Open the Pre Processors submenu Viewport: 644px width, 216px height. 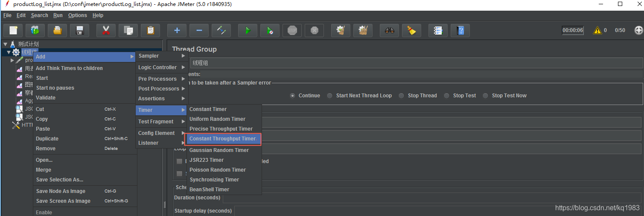click(x=162, y=79)
